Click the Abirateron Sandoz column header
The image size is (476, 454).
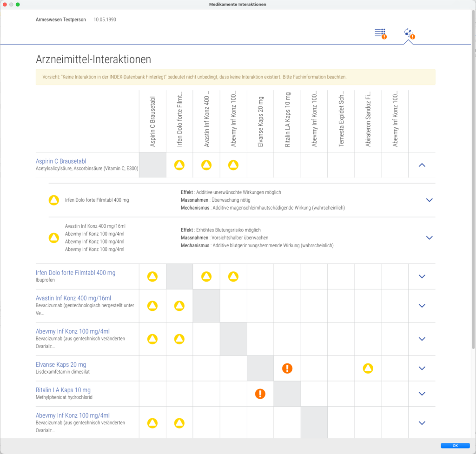(368, 120)
